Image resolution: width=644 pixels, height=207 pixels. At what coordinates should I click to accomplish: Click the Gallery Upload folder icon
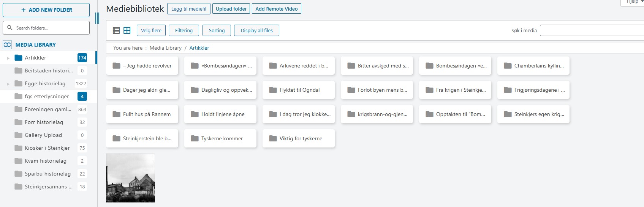pos(18,135)
